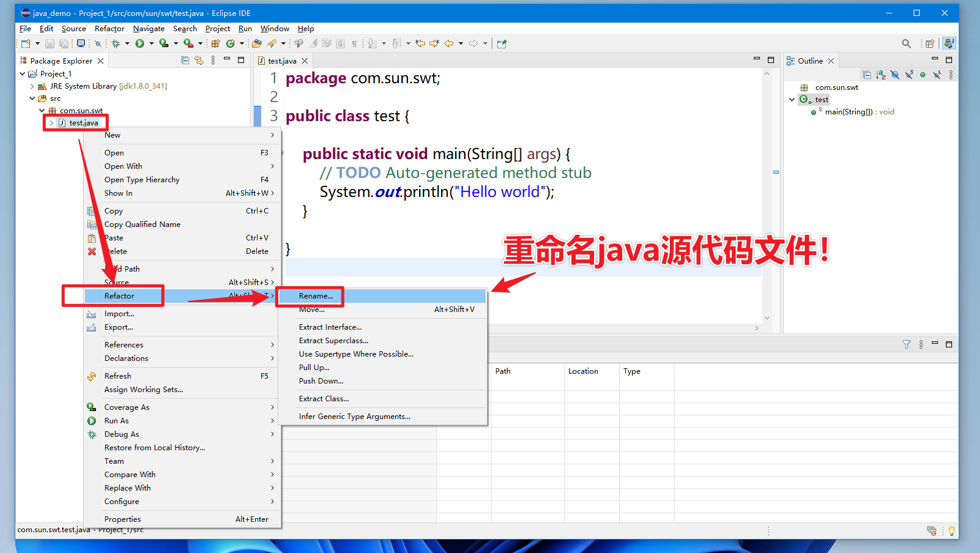980x553 pixels.
Task: Click the New file wizard toolbar icon
Action: [26, 43]
